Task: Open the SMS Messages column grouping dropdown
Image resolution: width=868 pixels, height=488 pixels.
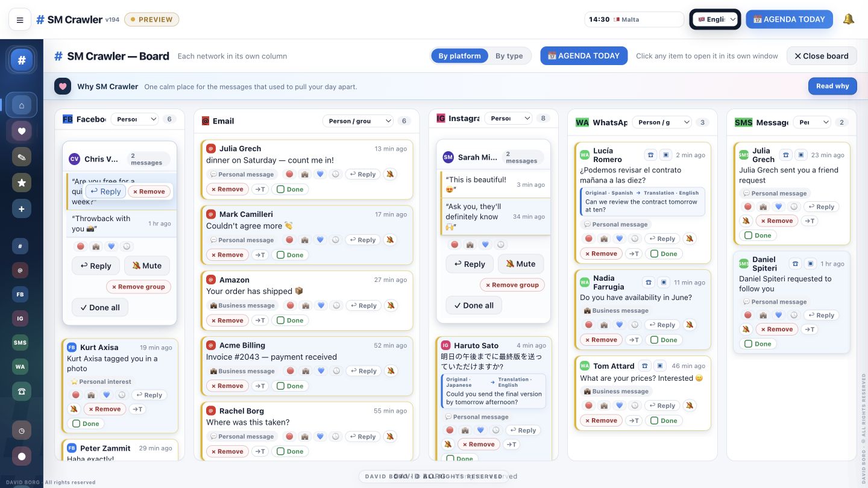Action: coord(812,122)
